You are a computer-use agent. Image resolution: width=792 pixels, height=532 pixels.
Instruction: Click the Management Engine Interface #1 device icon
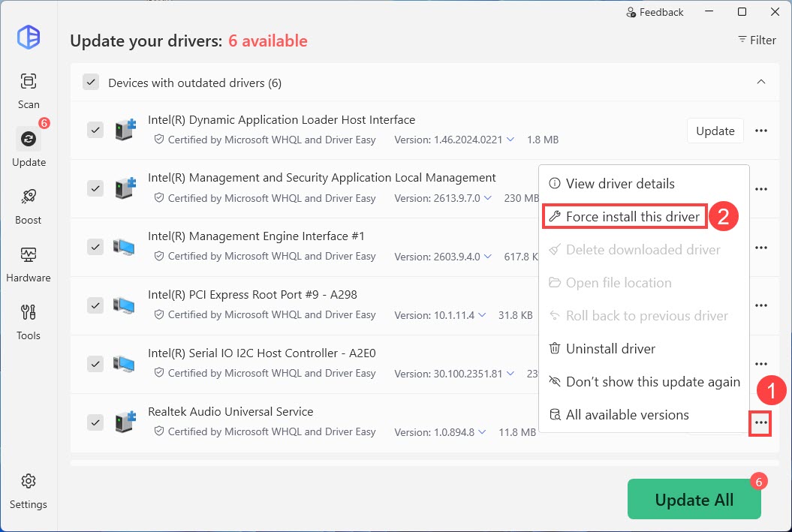pyautogui.click(x=125, y=248)
